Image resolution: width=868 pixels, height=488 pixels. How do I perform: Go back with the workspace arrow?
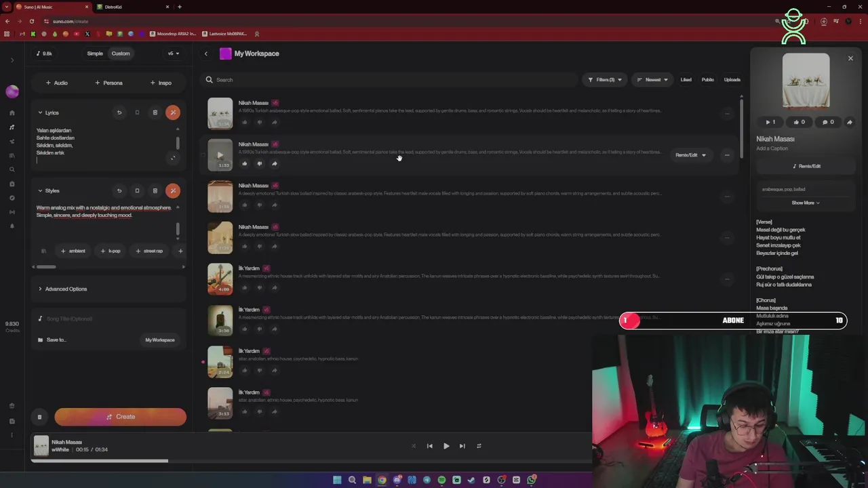(x=206, y=54)
